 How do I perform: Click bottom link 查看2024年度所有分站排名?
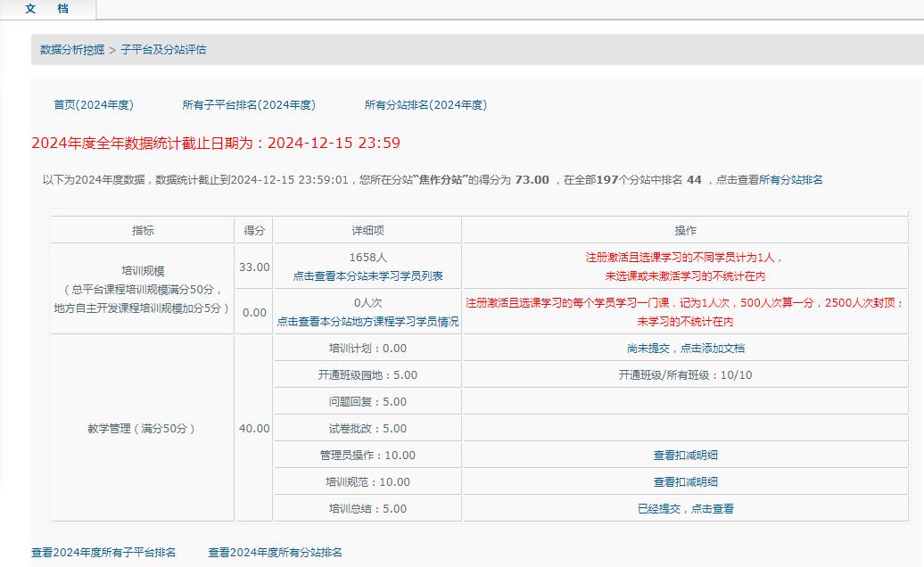[x=276, y=553]
